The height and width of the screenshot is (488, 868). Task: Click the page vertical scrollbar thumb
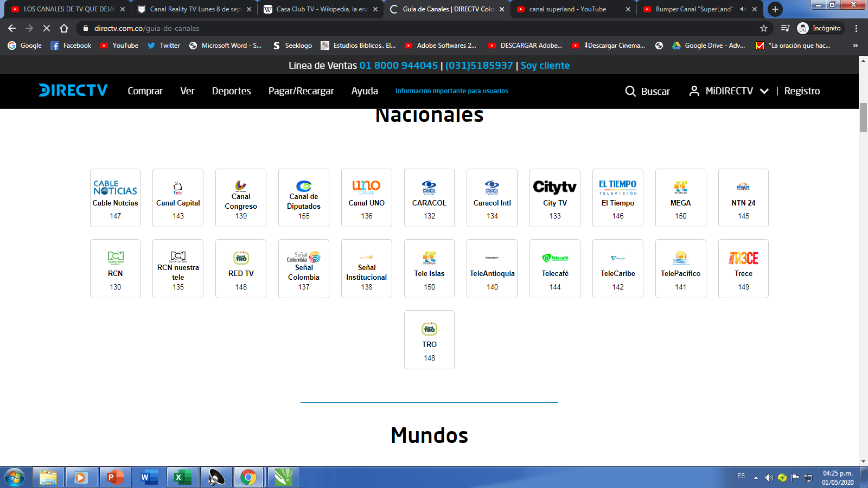pos(863,117)
